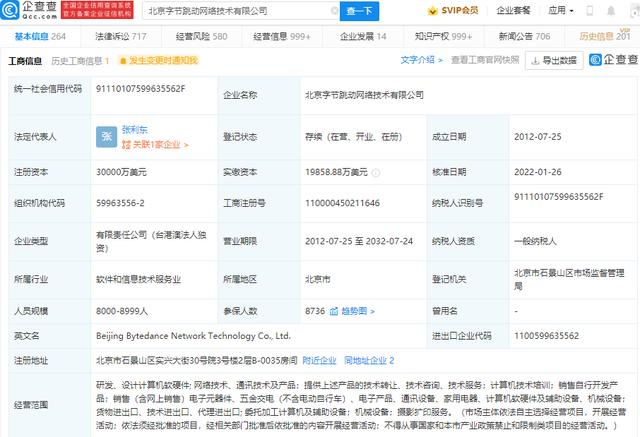The image size is (640, 437).
Task: Switch to the 基本信息 264 tab
Action: coord(40,37)
